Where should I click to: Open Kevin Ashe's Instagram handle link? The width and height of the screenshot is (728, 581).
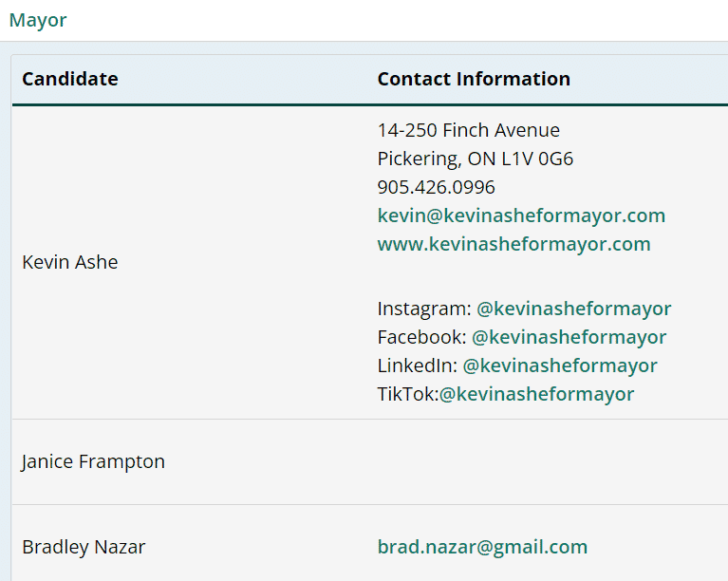[573, 309]
